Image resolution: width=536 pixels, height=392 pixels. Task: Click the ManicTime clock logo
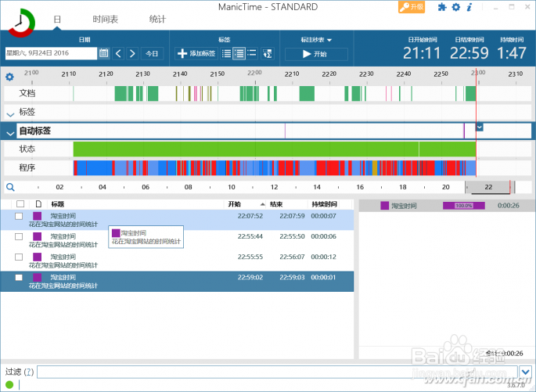(21, 23)
